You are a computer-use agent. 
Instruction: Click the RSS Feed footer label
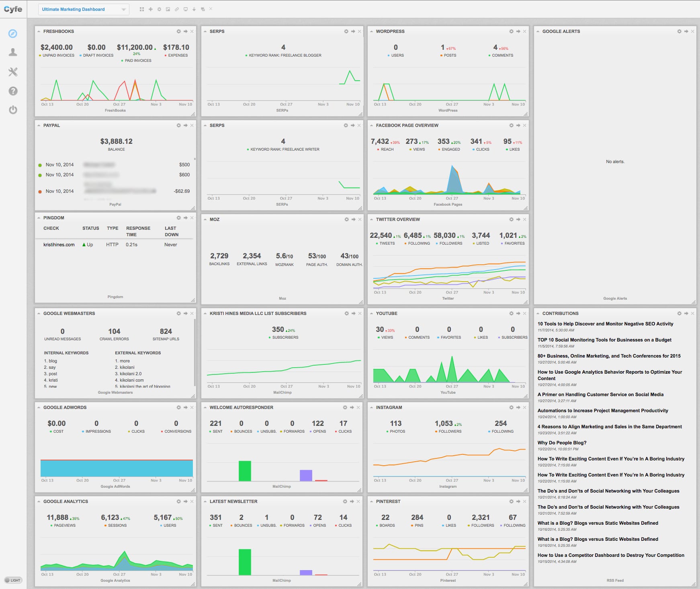(x=615, y=581)
